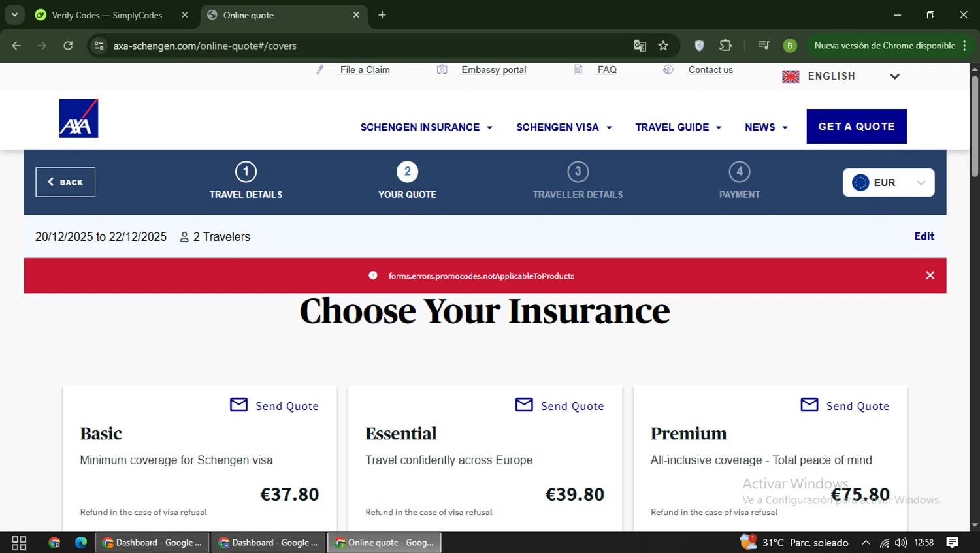Click the Contact us headset icon

point(668,70)
